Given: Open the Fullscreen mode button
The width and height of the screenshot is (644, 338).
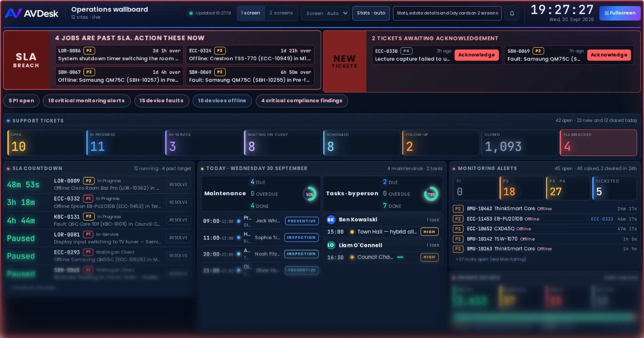Looking at the screenshot, I should [x=620, y=13].
